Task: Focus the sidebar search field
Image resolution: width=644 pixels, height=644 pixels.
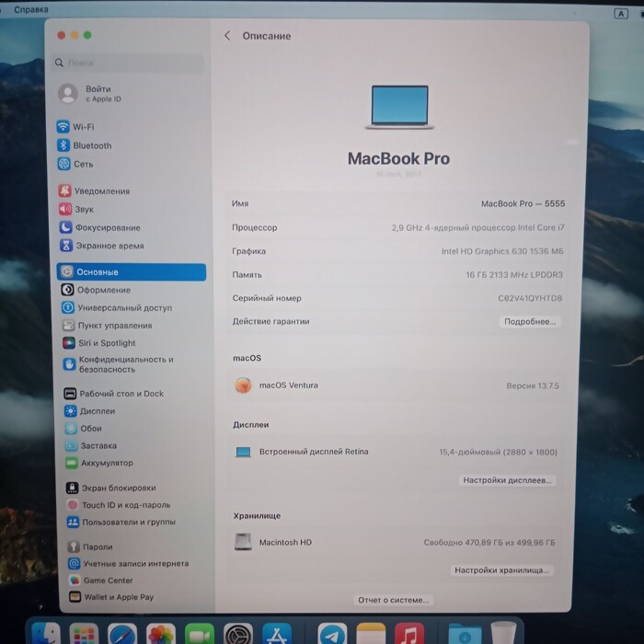Action: pyautogui.click(x=128, y=63)
